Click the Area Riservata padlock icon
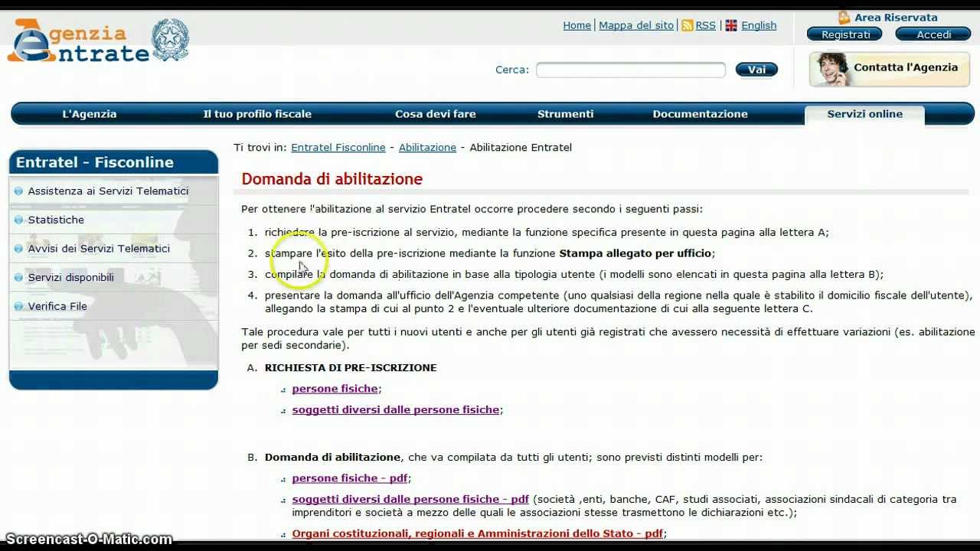Screen dimensions: 980x551 coord(844,18)
